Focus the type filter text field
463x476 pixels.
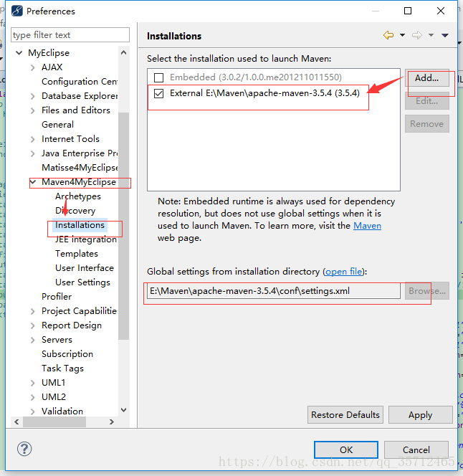70,35
